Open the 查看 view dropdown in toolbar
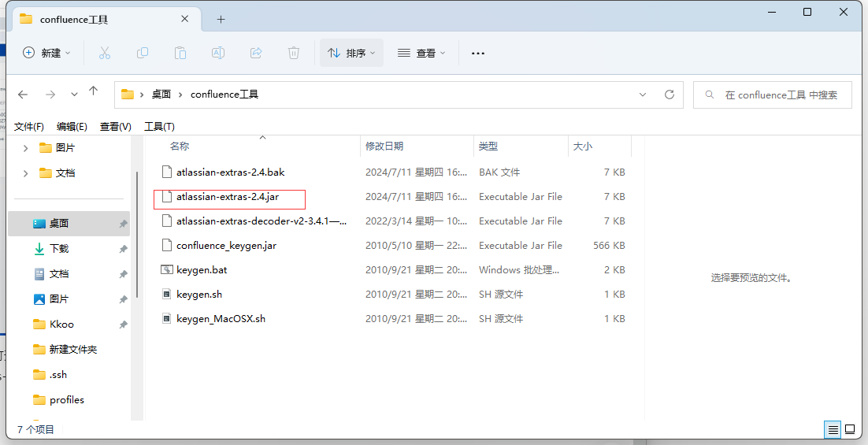This screenshot has height=445, width=868. click(421, 53)
